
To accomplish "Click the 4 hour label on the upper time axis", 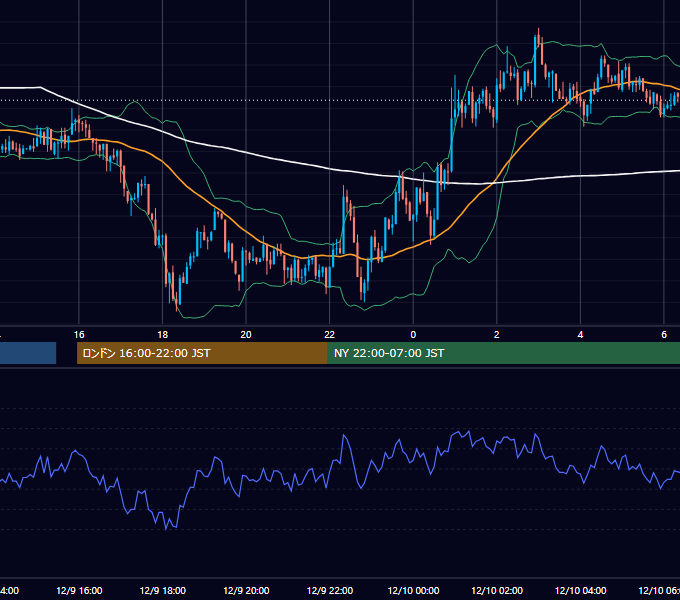I will pos(580,335).
